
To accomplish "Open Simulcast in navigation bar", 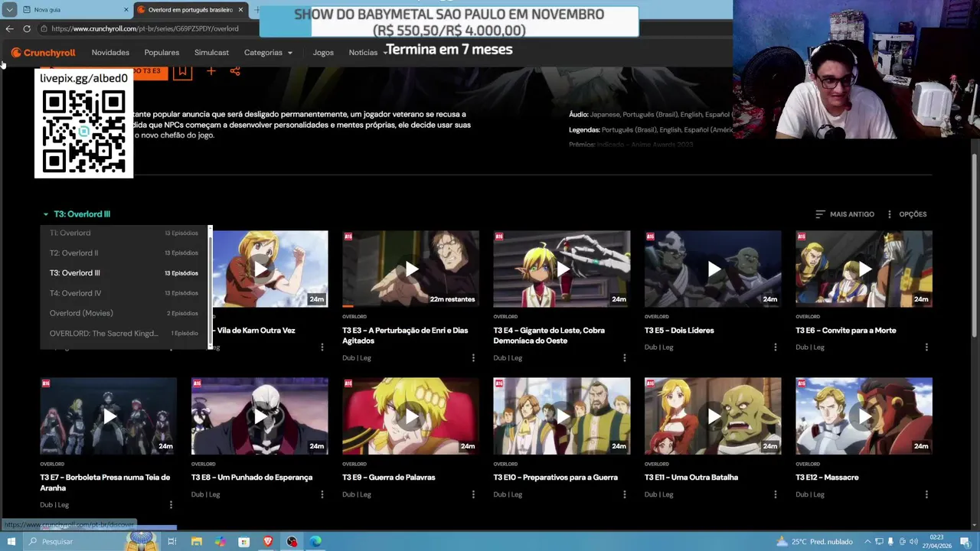I will pyautogui.click(x=211, y=53).
